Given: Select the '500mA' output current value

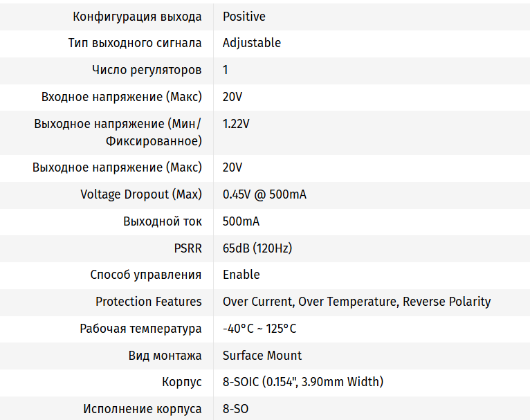Looking at the screenshot, I should pyautogui.click(x=241, y=221).
